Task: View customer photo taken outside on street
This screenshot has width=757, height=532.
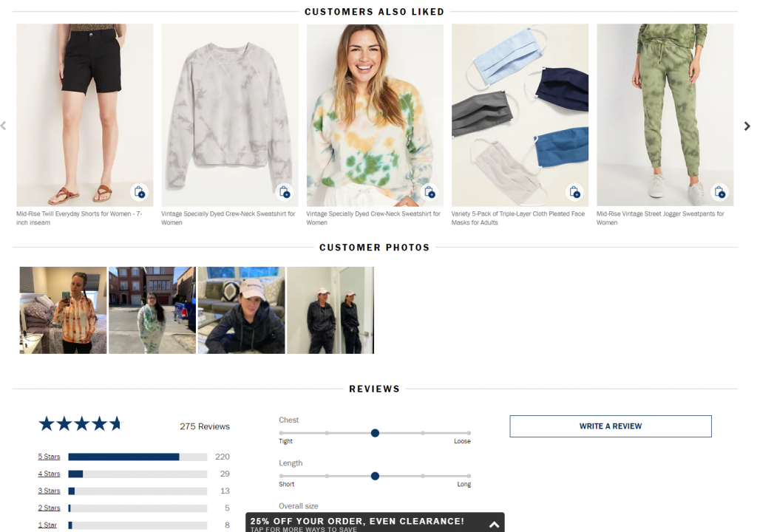Action: tap(152, 310)
